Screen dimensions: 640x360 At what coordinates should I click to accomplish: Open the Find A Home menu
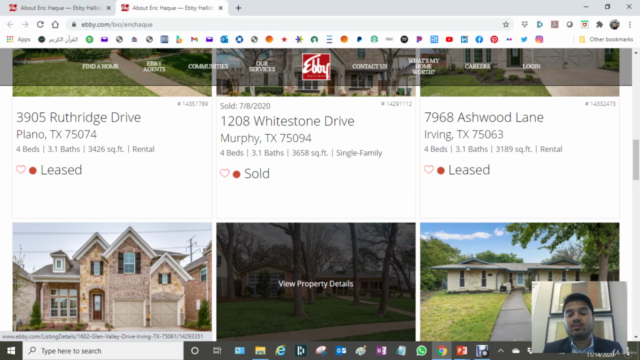click(100, 66)
